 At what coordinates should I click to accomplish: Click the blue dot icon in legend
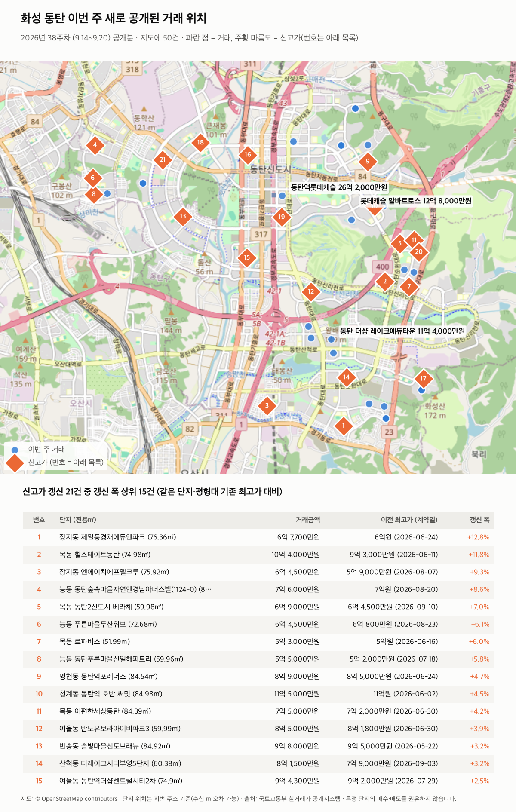click(x=15, y=450)
